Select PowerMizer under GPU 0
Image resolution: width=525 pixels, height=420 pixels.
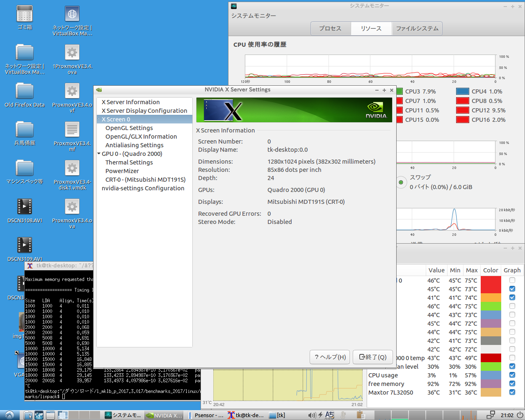(122, 171)
